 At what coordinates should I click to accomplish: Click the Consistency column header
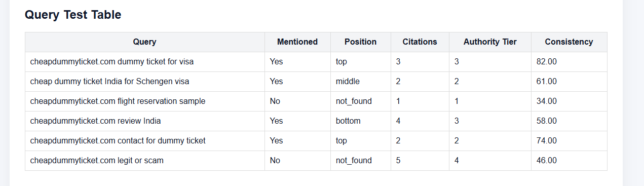pos(569,42)
